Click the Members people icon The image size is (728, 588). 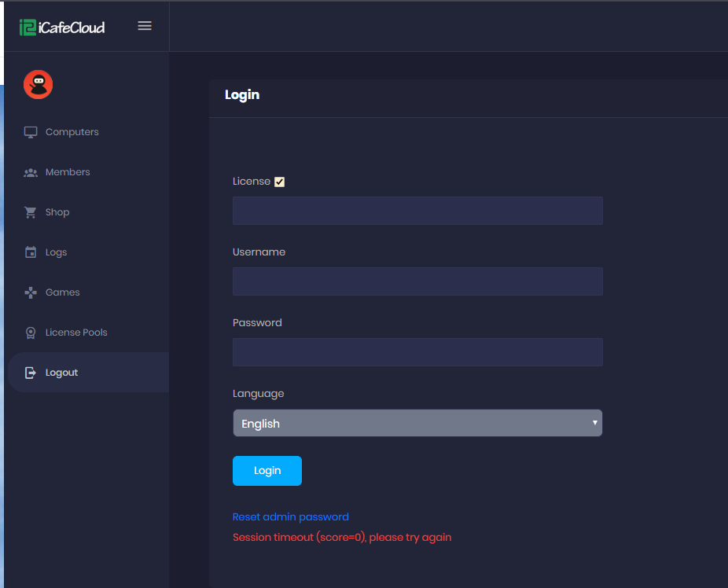tap(31, 172)
